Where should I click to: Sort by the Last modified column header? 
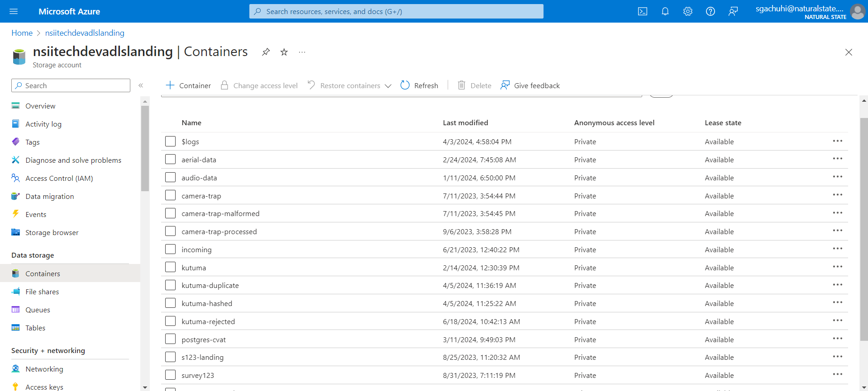point(465,123)
